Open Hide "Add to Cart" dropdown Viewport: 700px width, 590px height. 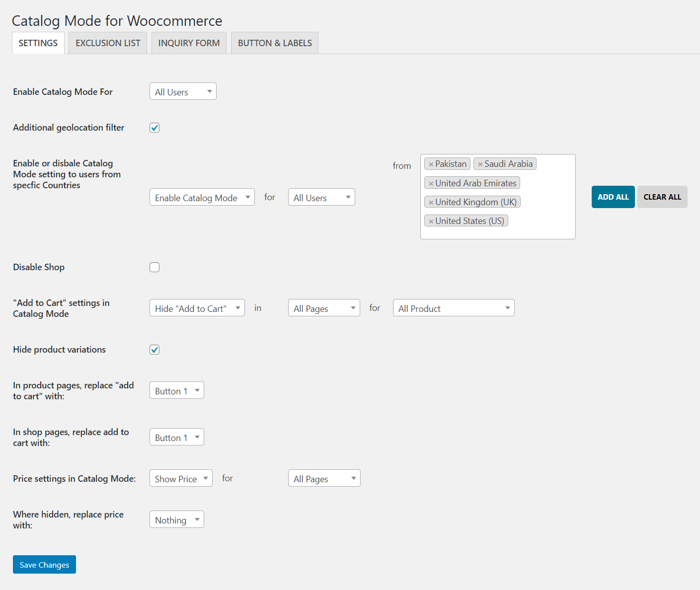point(197,308)
